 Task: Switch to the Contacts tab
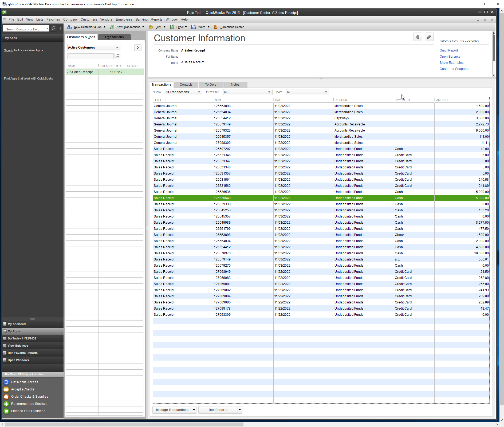[186, 85]
